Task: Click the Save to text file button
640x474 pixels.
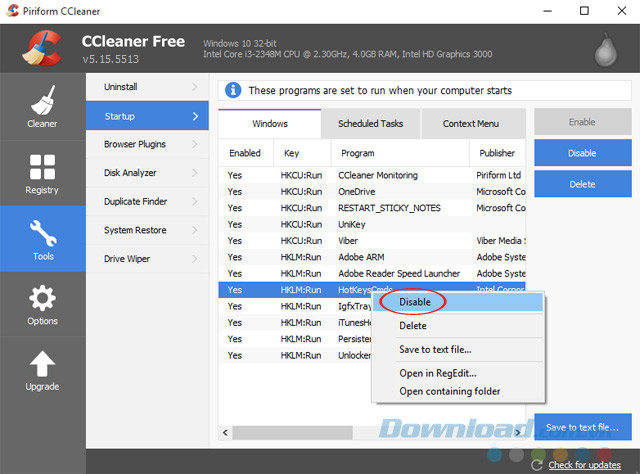Action: coord(582,427)
